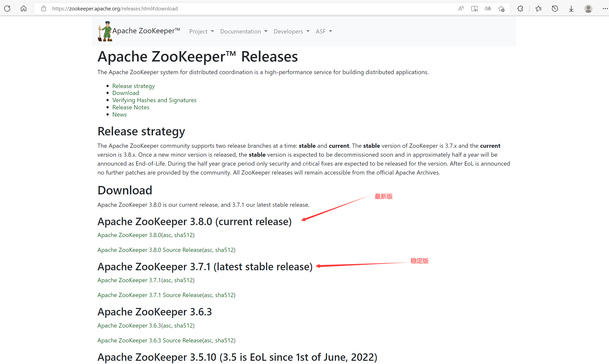
Task: Click the address bar URL field
Action: pos(223,9)
